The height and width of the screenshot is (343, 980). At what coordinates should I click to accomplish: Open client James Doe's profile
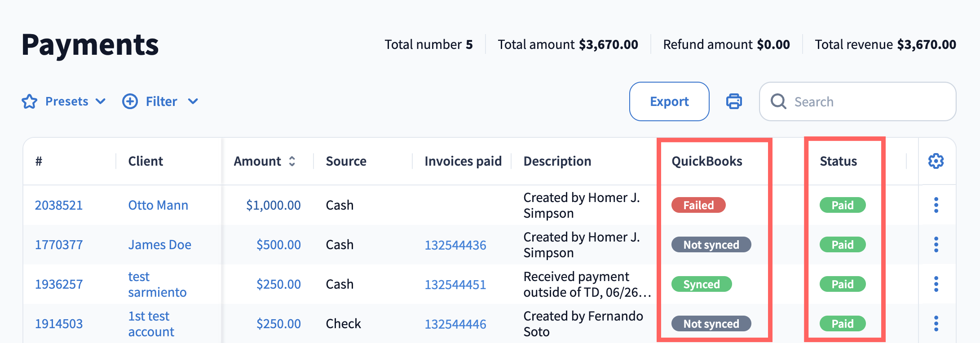pos(159,245)
